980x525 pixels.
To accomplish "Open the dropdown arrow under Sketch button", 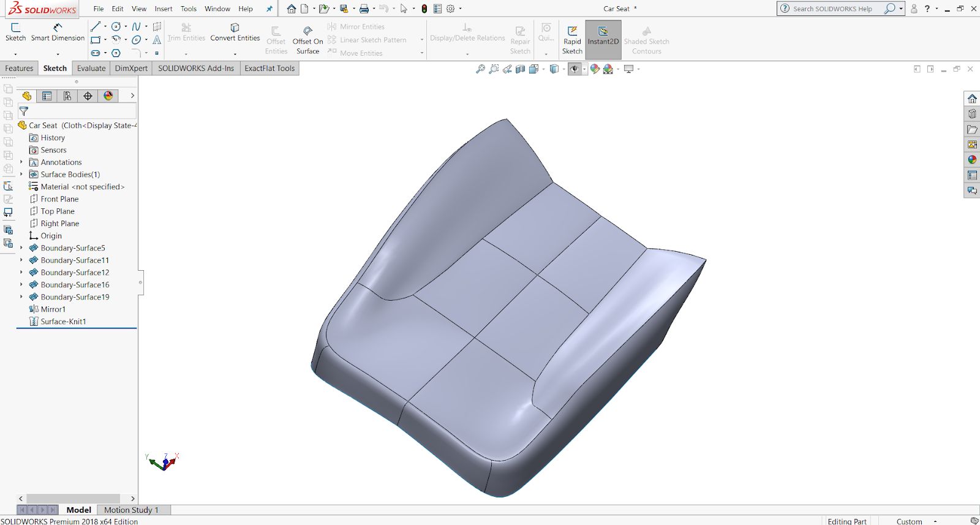I will [x=15, y=54].
